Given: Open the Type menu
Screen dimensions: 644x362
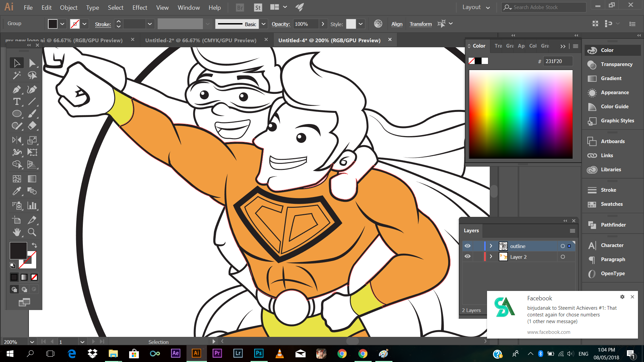Looking at the screenshot, I should pos(92,7).
